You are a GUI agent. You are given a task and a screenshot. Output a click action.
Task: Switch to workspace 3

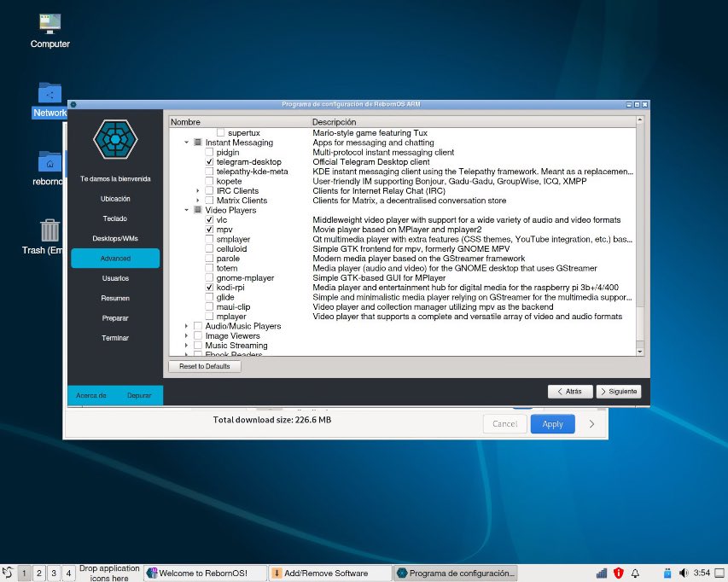point(54,573)
